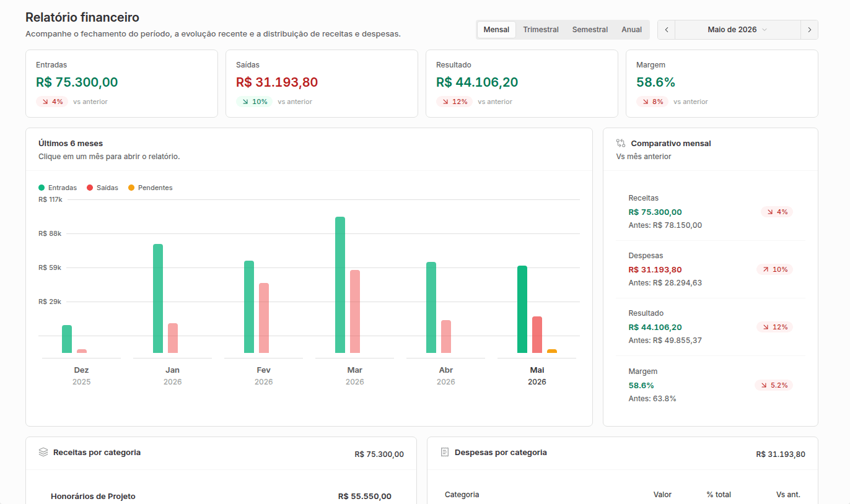Click the green arrow in the Saídas 10% badge
Screen dimensions: 850x504
(245, 102)
